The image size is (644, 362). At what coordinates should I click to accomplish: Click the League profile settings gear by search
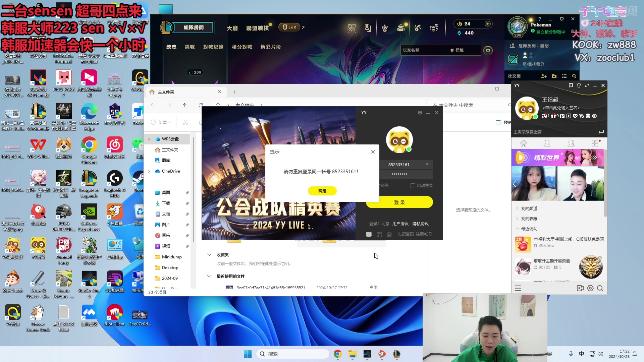tap(488, 51)
